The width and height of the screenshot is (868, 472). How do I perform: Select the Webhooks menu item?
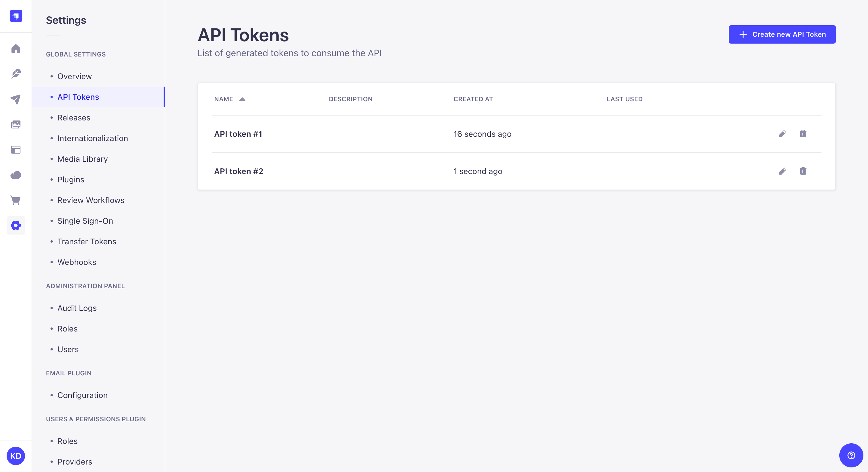coord(76,262)
